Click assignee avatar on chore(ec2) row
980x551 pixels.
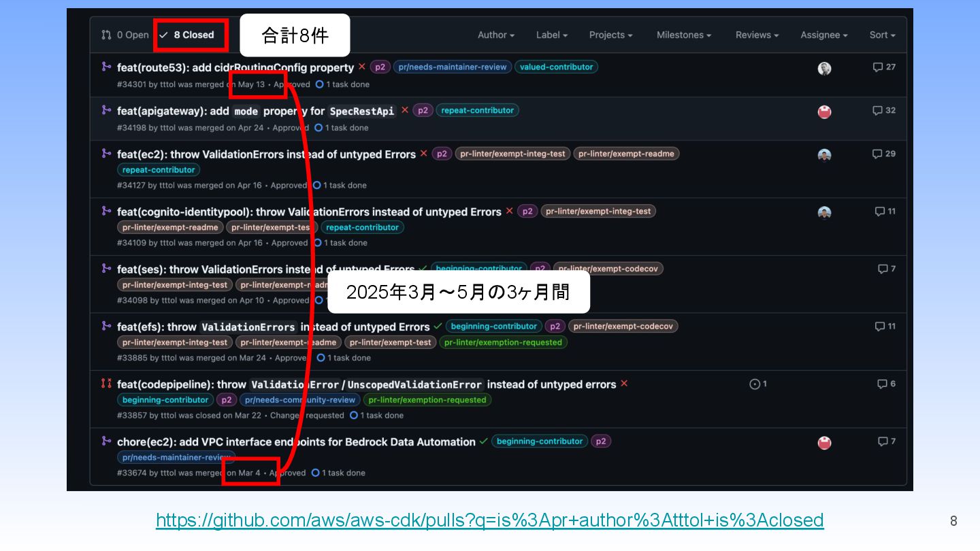[x=824, y=443]
